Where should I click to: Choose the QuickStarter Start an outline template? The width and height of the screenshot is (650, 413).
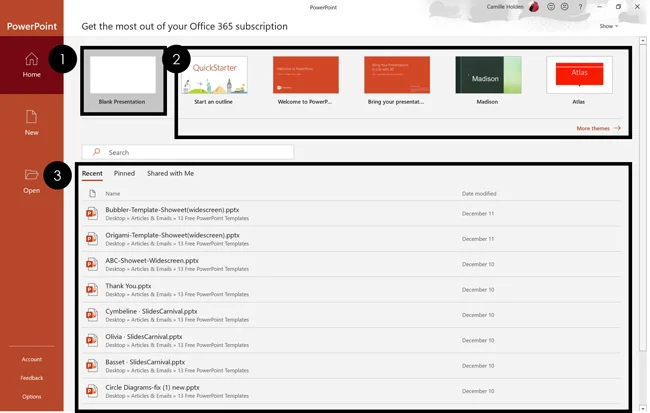coord(214,80)
